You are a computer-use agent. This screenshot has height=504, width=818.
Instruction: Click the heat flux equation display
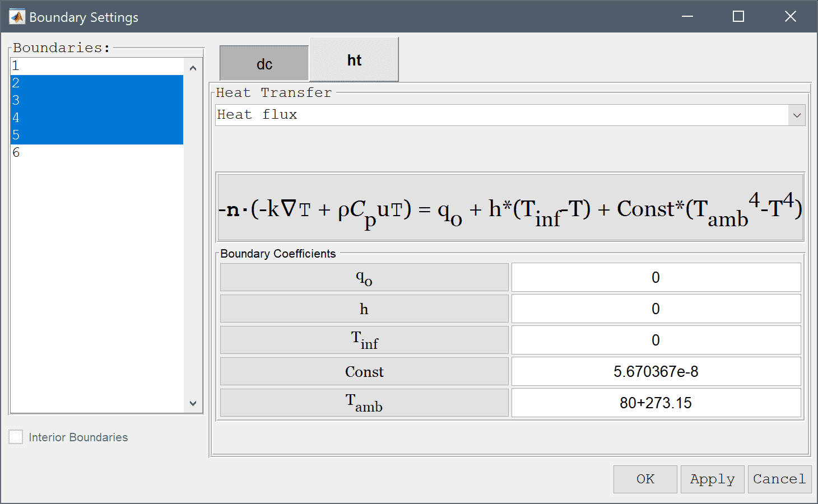tap(510, 207)
